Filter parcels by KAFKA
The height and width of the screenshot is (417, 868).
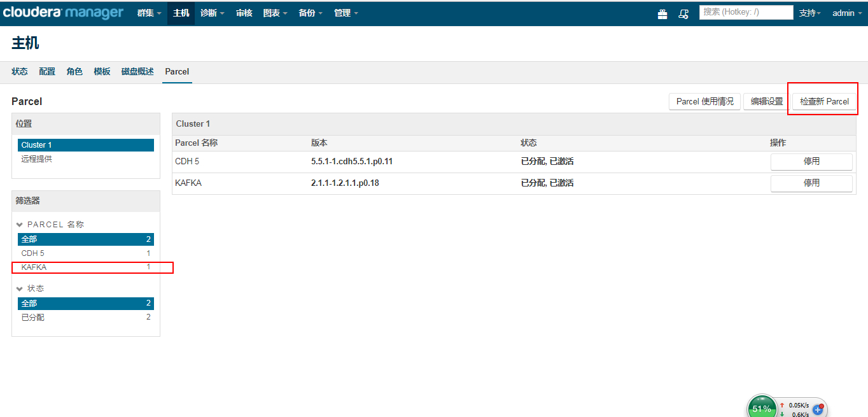pos(86,267)
